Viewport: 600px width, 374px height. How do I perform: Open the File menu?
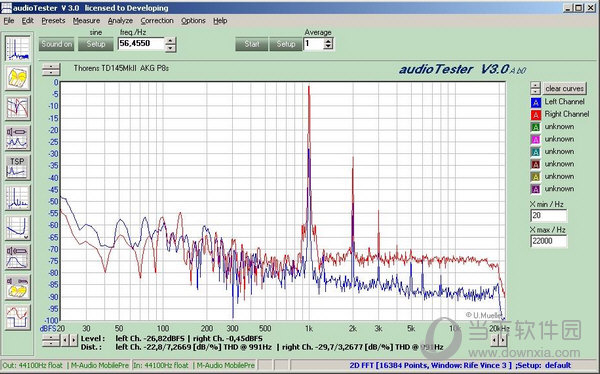click(9, 21)
